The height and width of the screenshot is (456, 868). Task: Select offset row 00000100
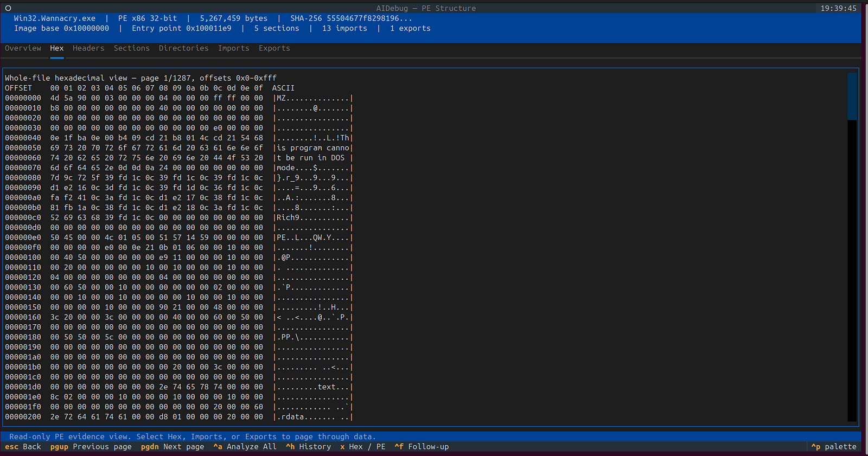(179, 257)
